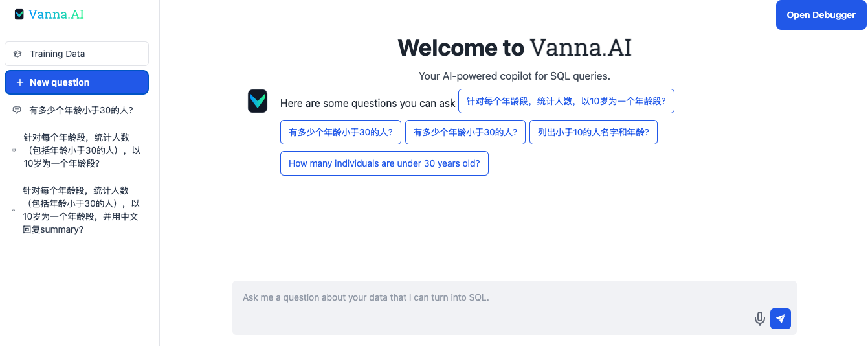Click the plus icon on New question

pos(20,82)
